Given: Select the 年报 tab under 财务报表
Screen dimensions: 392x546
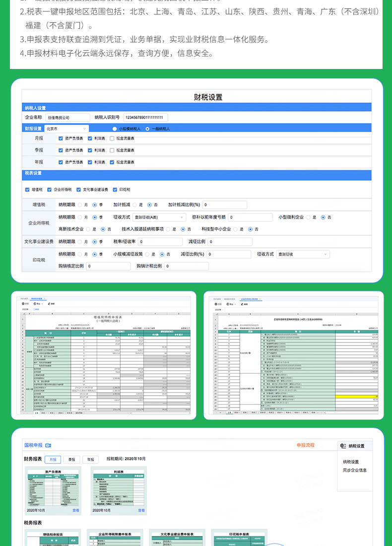Looking at the screenshot, I should pos(90,460).
